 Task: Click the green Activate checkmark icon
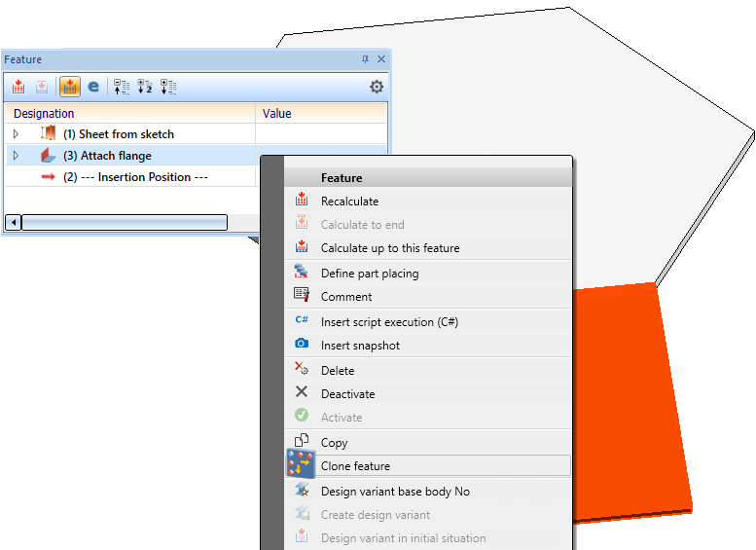click(x=302, y=415)
